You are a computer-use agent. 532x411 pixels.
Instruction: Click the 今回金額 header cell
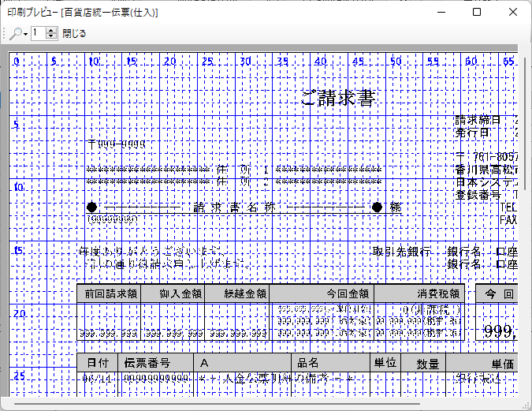322,293
